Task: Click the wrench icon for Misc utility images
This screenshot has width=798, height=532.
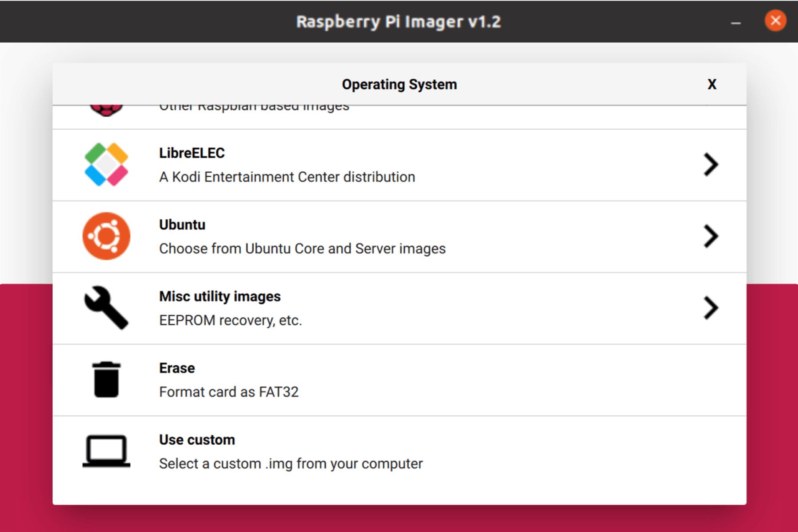Action: click(x=106, y=308)
